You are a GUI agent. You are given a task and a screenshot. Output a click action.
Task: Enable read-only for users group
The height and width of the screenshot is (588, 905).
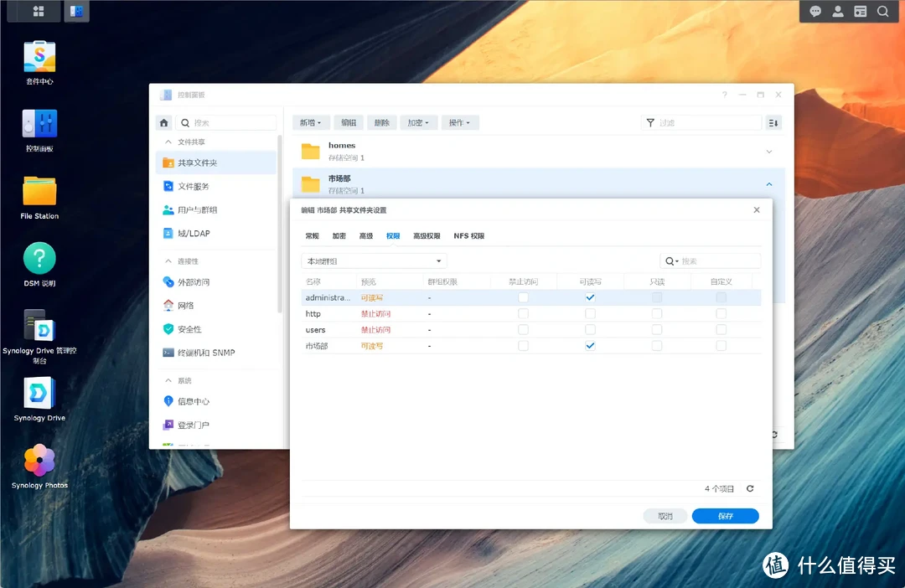click(x=657, y=330)
